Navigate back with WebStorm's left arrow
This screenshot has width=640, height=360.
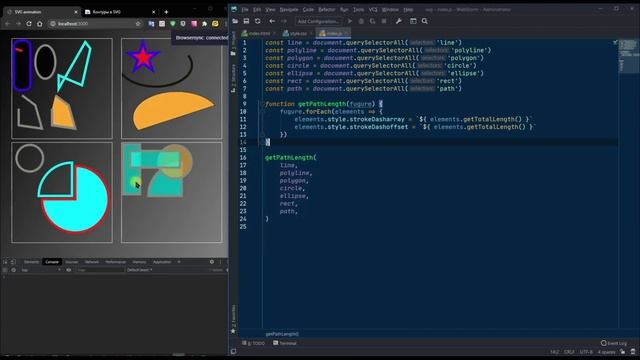pyautogui.click(x=272, y=21)
